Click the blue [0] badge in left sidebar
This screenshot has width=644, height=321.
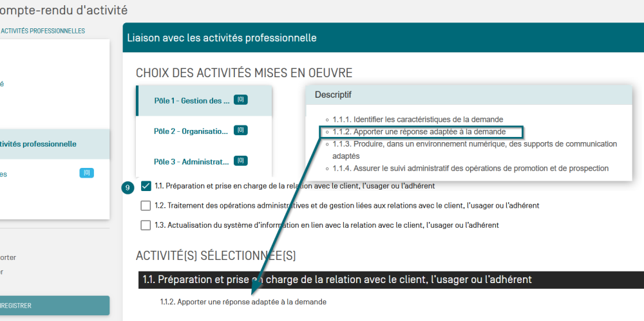(x=86, y=173)
